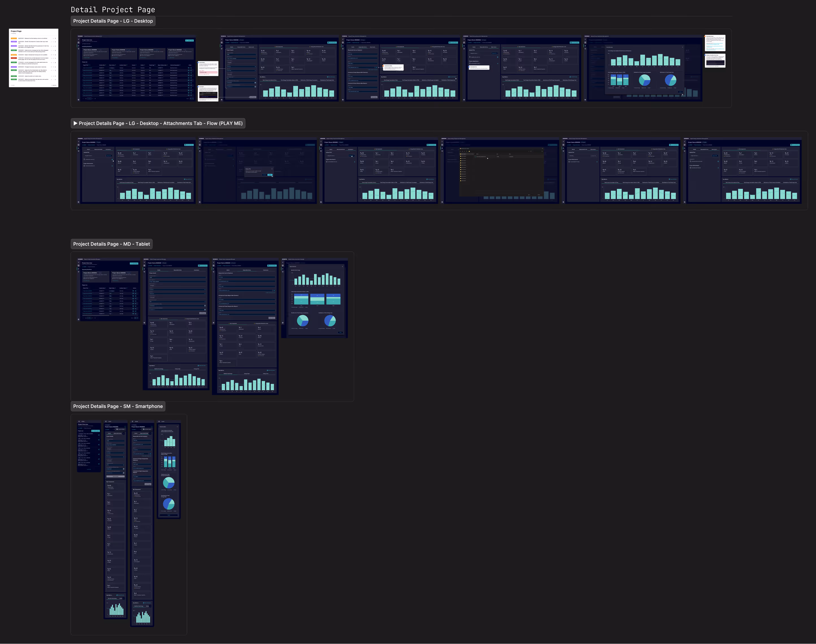Click share icon of first smartphone project row
The width and height of the screenshot is (816, 644).
[99, 435]
